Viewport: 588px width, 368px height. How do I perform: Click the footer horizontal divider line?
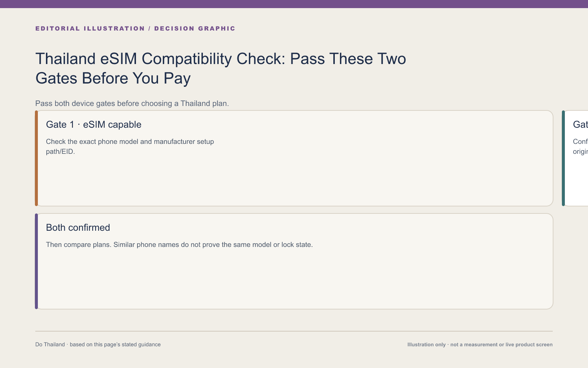click(x=294, y=331)
